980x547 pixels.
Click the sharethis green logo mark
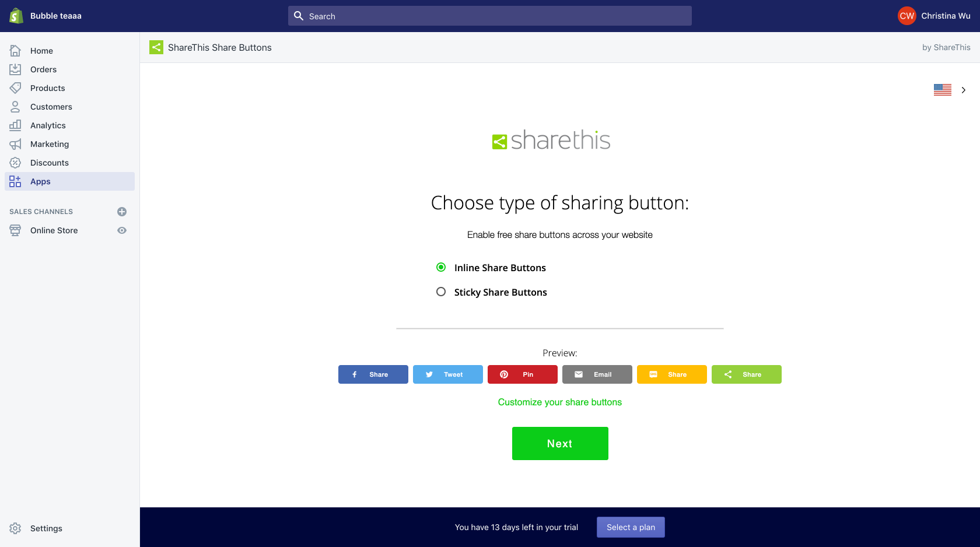coord(499,142)
